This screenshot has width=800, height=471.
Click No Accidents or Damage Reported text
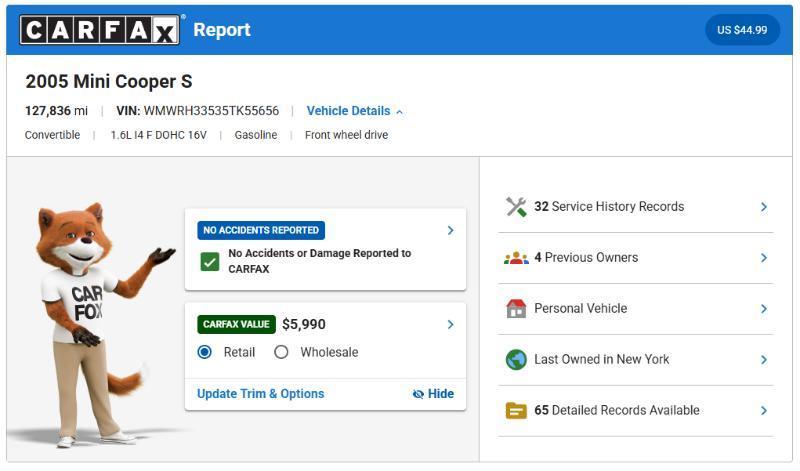point(319,261)
